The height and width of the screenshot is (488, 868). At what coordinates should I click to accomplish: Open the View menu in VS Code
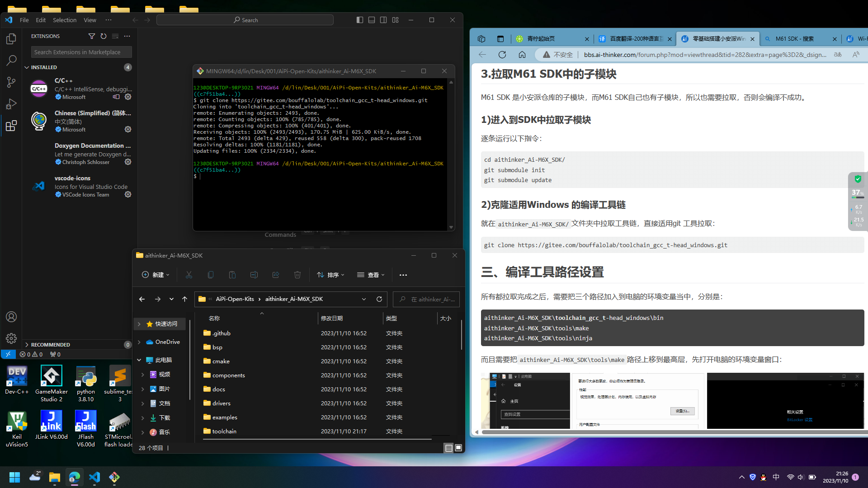click(90, 20)
